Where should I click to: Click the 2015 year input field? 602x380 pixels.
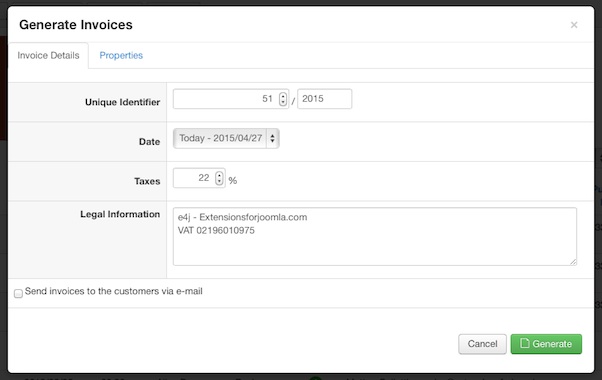coord(324,99)
